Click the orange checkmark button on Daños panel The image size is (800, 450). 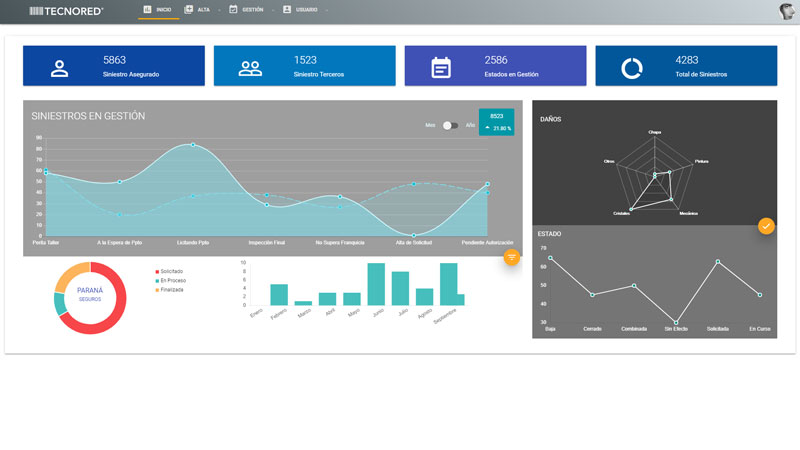(766, 226)
